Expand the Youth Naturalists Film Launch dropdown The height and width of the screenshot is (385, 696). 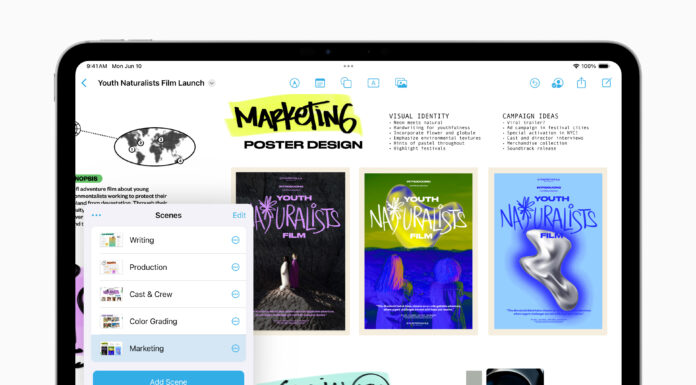click(x=212, y=83)
